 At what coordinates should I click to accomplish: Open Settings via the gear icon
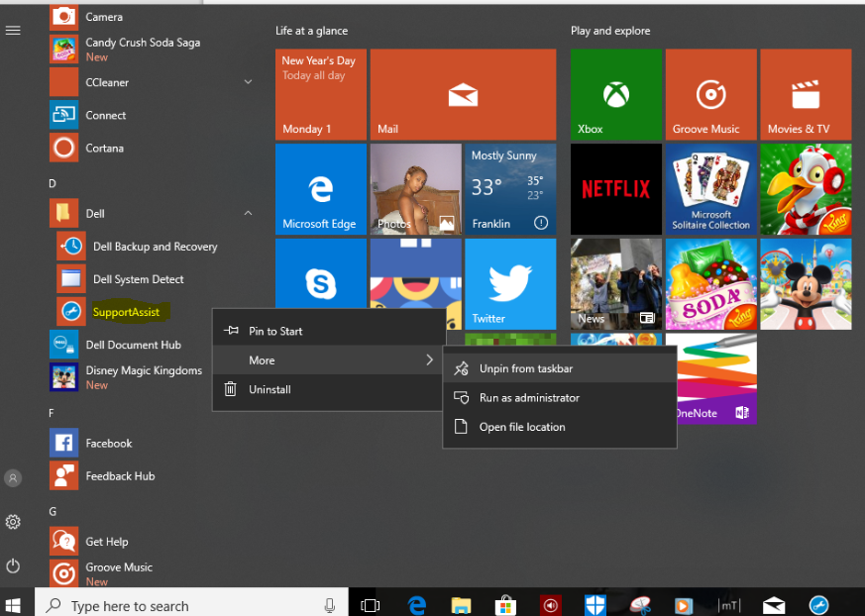point(13,522)
